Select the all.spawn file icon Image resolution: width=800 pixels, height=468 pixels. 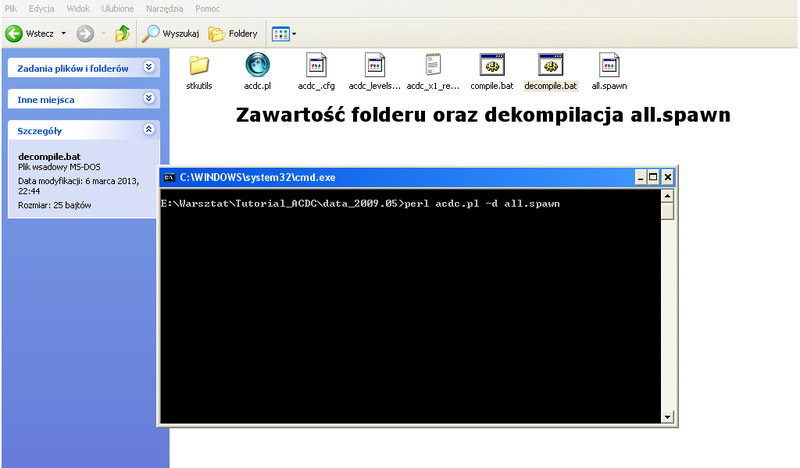click(609, 65)
